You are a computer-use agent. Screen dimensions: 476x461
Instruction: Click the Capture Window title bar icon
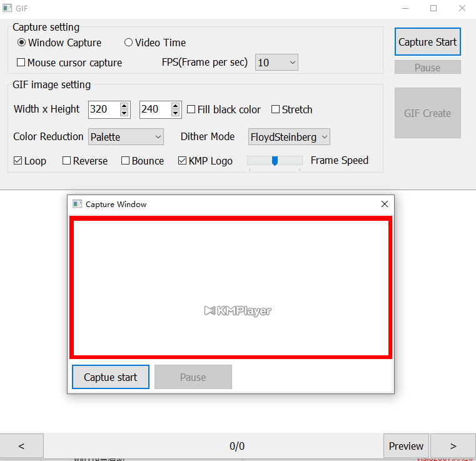78,204
